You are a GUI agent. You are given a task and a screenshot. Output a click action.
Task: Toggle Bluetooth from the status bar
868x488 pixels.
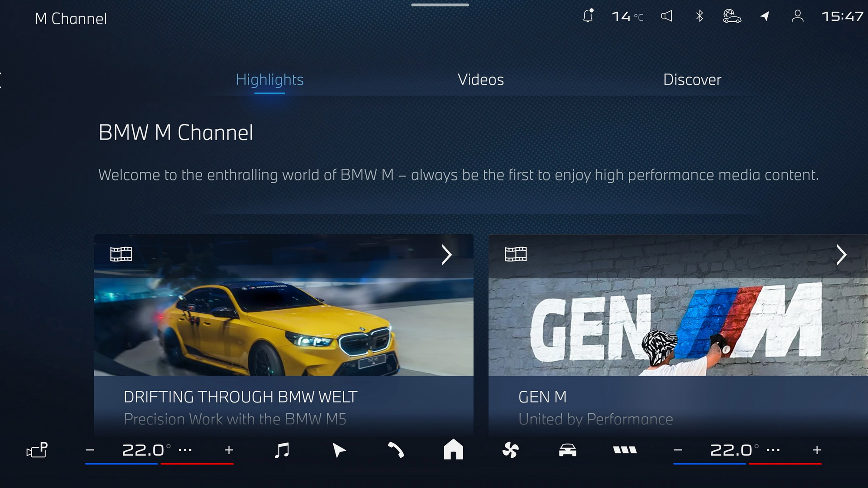[700, 17]
